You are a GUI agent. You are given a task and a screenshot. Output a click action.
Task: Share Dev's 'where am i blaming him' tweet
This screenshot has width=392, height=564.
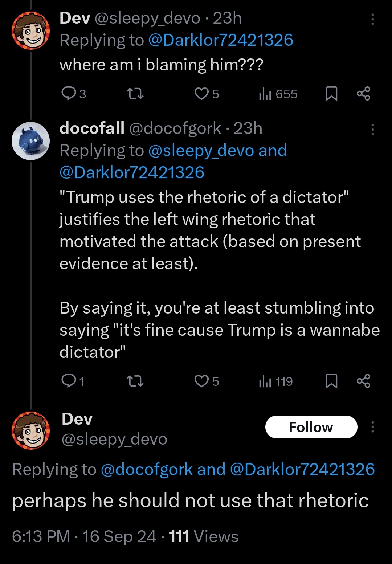(363, 94)
